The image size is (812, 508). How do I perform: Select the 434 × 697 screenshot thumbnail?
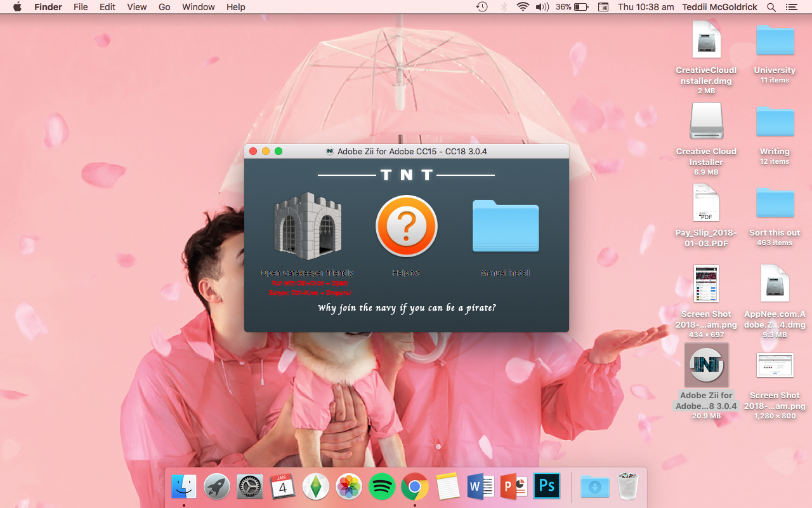[706, 284]
